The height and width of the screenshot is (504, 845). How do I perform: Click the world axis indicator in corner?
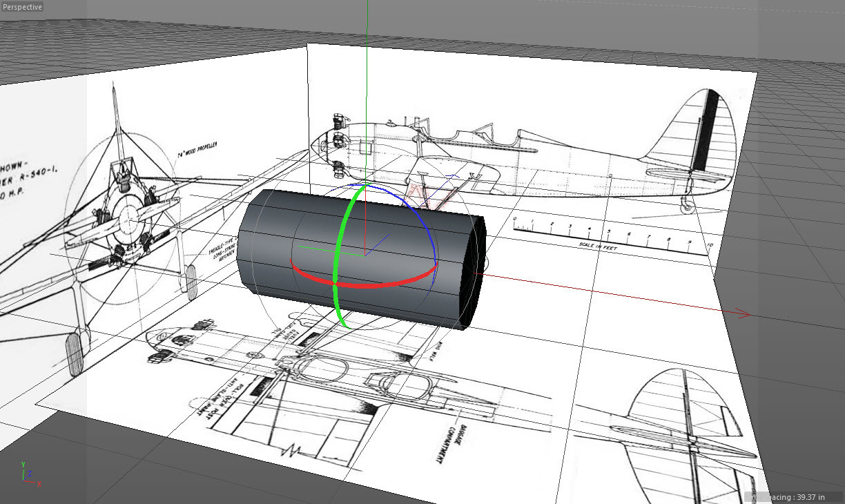click(x=30, y=474)
